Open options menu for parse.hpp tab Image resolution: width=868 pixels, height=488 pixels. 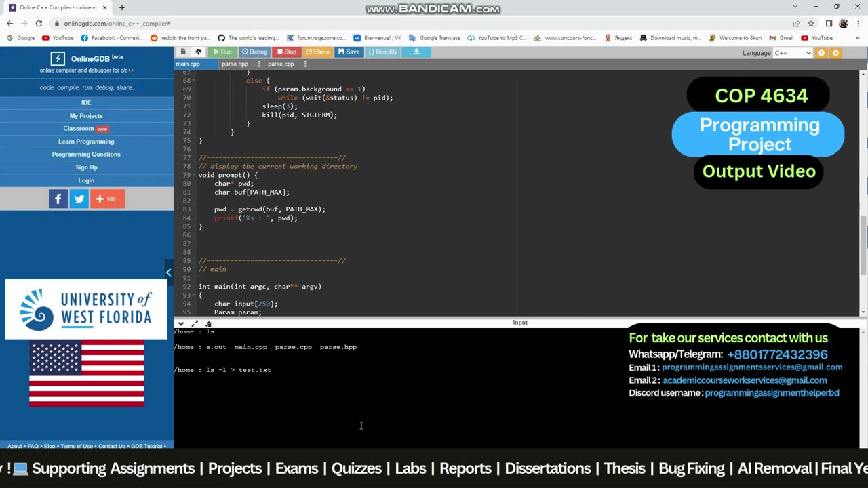[x=259, y=64]
